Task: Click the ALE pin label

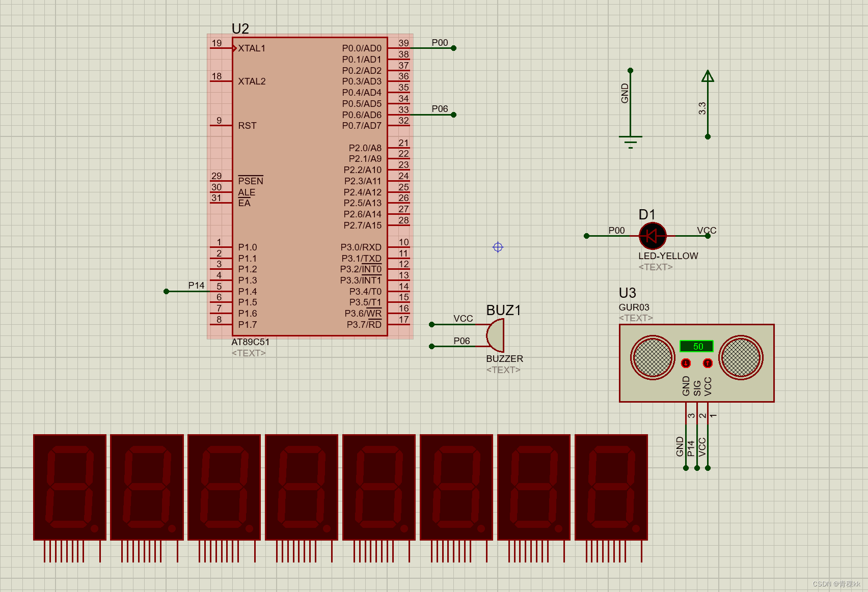Action: point(247,192)
